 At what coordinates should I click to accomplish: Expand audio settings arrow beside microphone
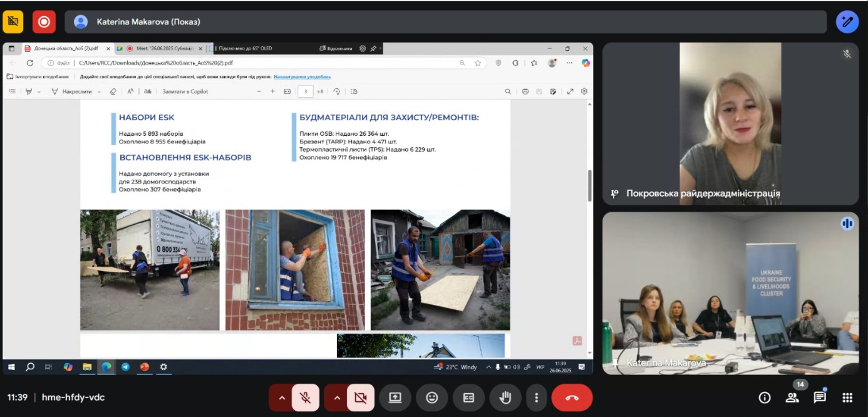[x=281, y=398]
